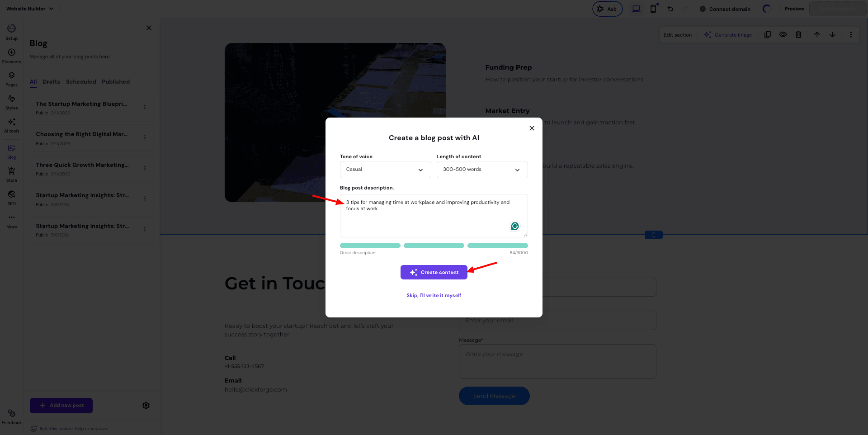Image resolution: width=868 pixels, height=435 pixels.
Task: Click Skip, I'll write it myself link
Action: (x=434, y=295)
